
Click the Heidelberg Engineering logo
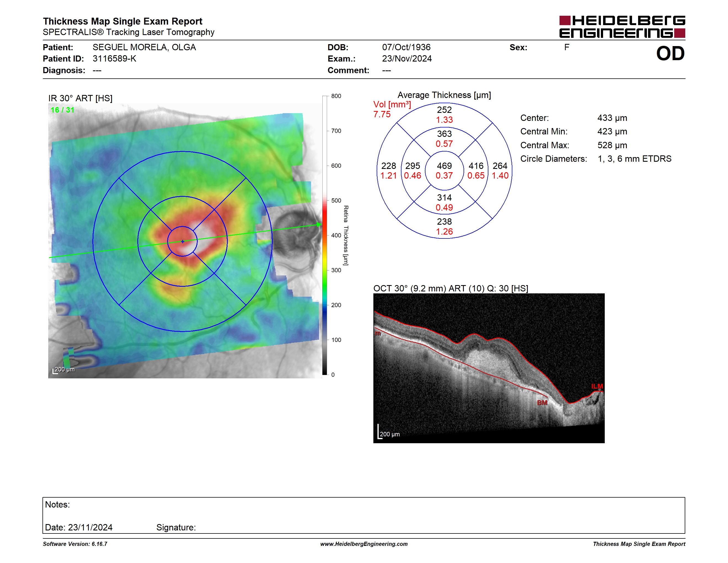pyautogui.click(x=622, y=27)
